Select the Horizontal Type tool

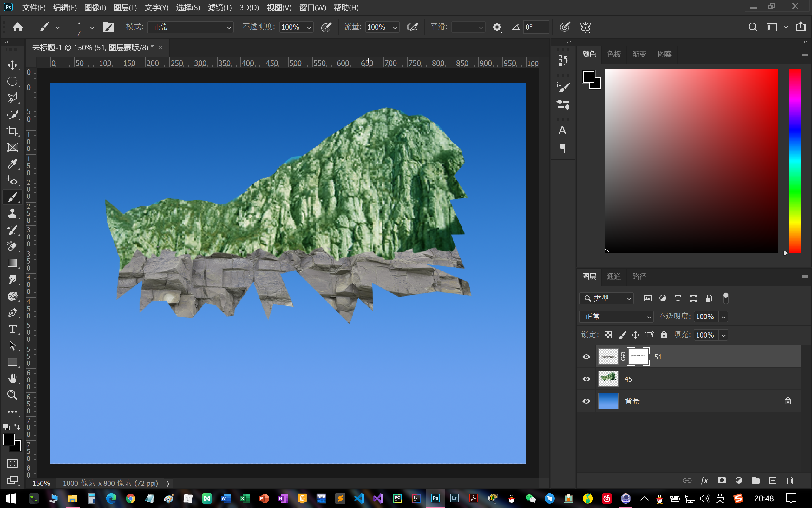click(12, 329)
